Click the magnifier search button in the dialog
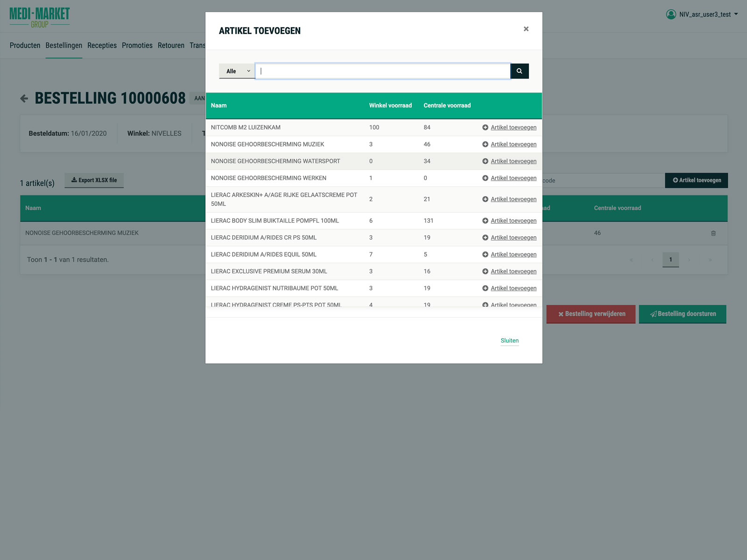 click(x=519, y=71)
